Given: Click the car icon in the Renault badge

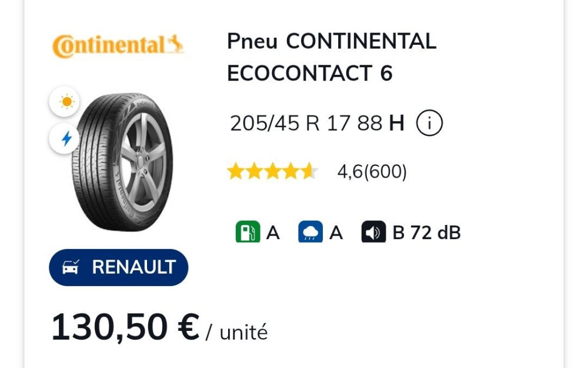Looking at the screenshot, I should pyautogui.click(x=72, y=267).
